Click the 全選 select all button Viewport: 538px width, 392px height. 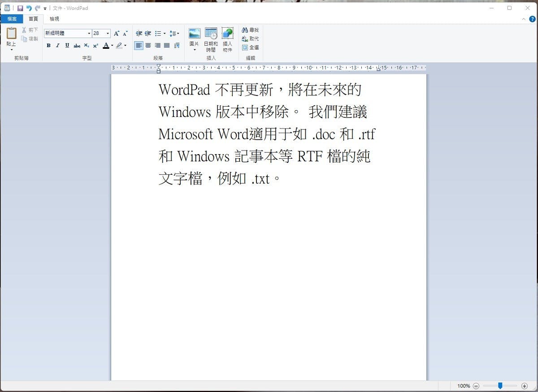250,47
